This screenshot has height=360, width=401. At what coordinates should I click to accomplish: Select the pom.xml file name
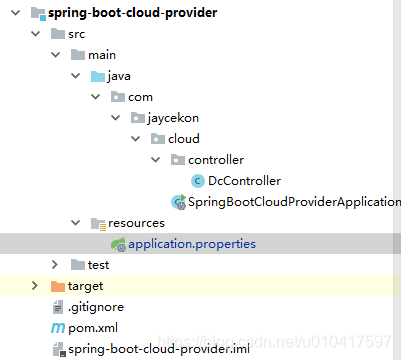(x=93, y=329)
